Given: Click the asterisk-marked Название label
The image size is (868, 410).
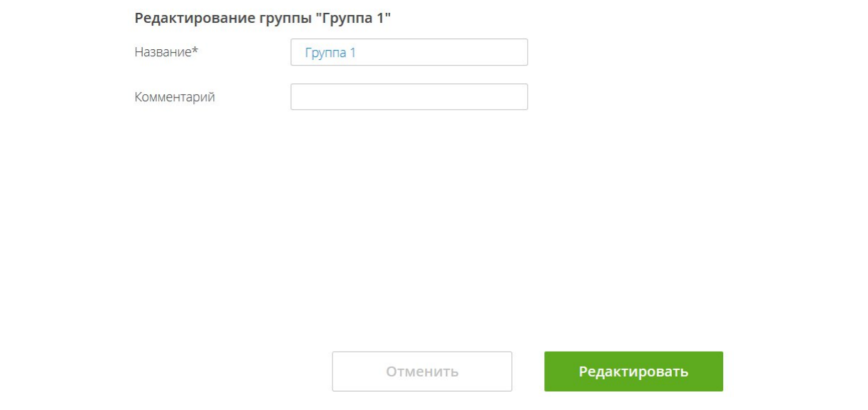Looking at the screenshot, I should [x=166, y=52].
